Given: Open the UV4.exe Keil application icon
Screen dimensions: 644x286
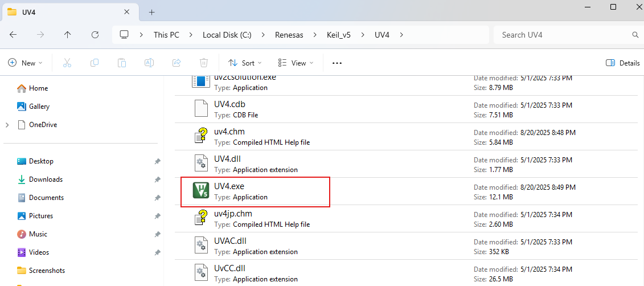Looking at the screenshot, I should click(x=201, y=190).
